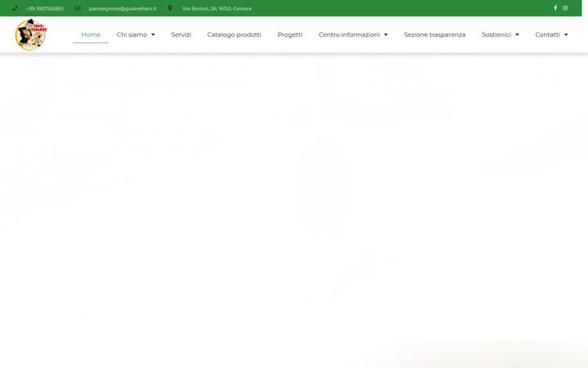Open the Sostienici menu
Viewport: 588px width, 368px height.
tap(497, 34)
